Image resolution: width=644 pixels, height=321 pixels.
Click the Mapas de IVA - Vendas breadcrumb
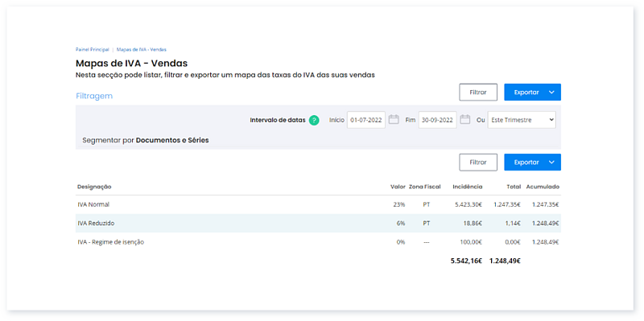pyautogui.click(x=142, y=49)
